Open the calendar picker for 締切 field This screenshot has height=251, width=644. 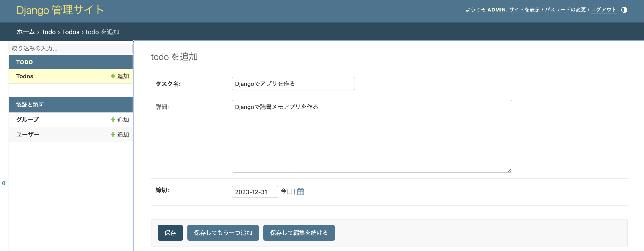pyautogui.click(x=301, y=191)
